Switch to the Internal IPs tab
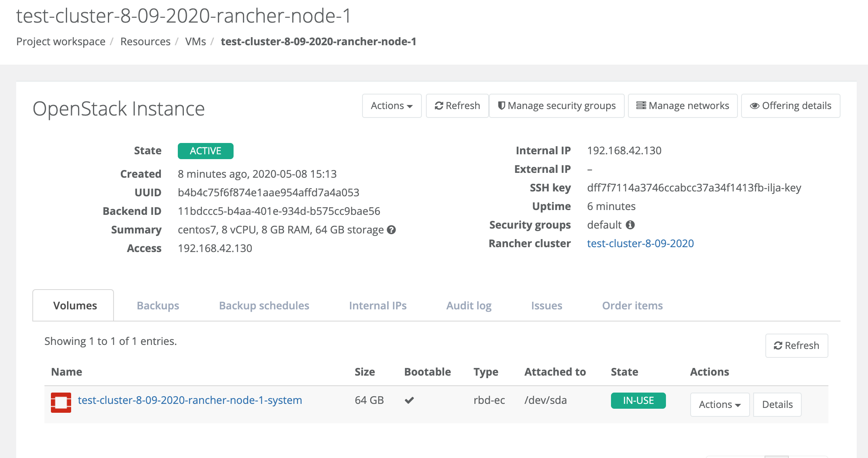 click(x=378, y=306)
